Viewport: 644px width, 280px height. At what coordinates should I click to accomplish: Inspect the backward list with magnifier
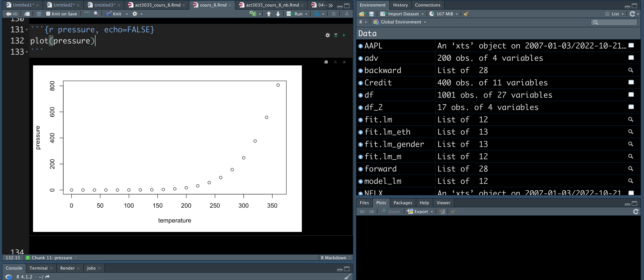[631, 70]
